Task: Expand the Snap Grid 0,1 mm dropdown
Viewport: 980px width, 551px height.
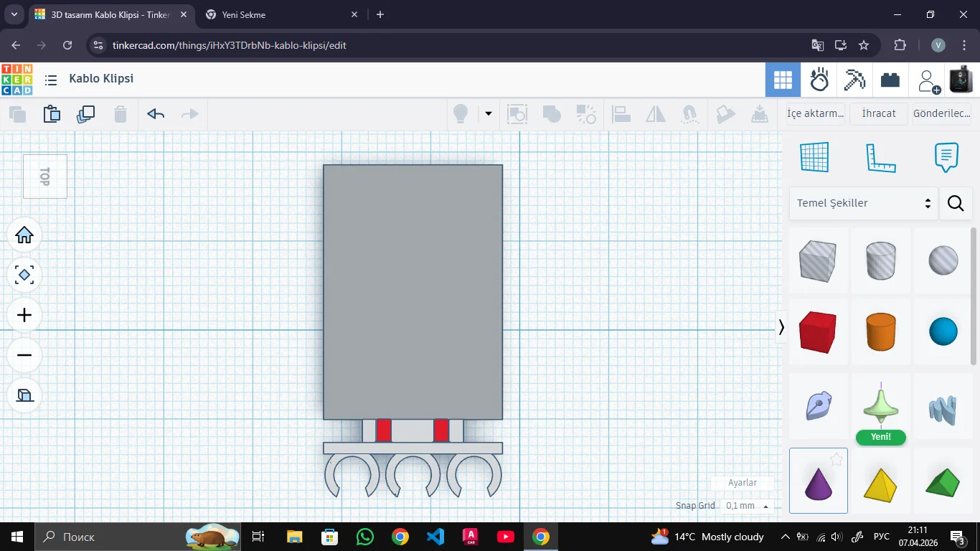Action: pos(747,506)
